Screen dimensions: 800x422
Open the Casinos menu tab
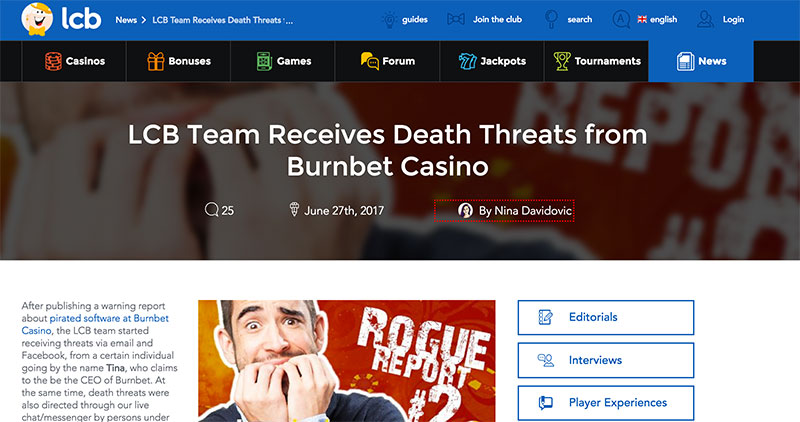(74, 61)
